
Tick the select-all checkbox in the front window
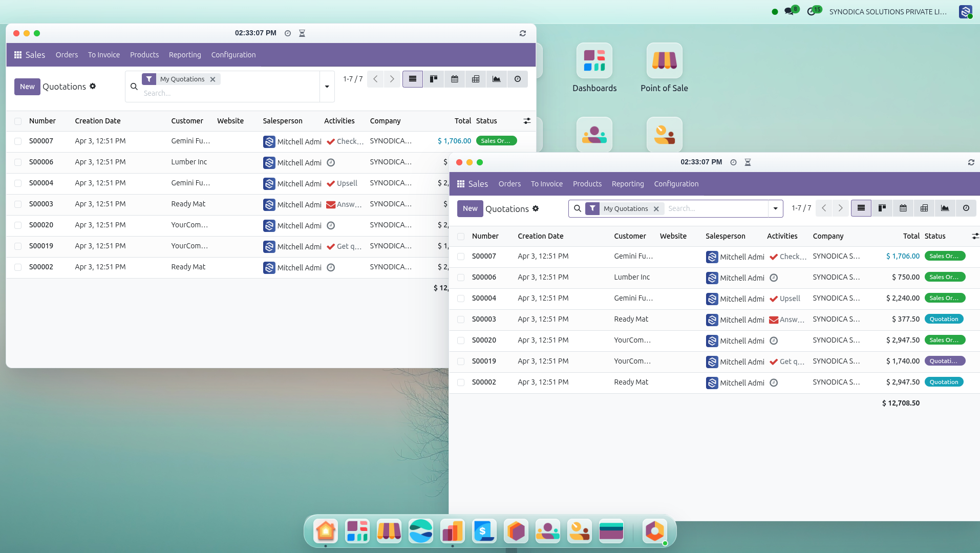[461, 237]
